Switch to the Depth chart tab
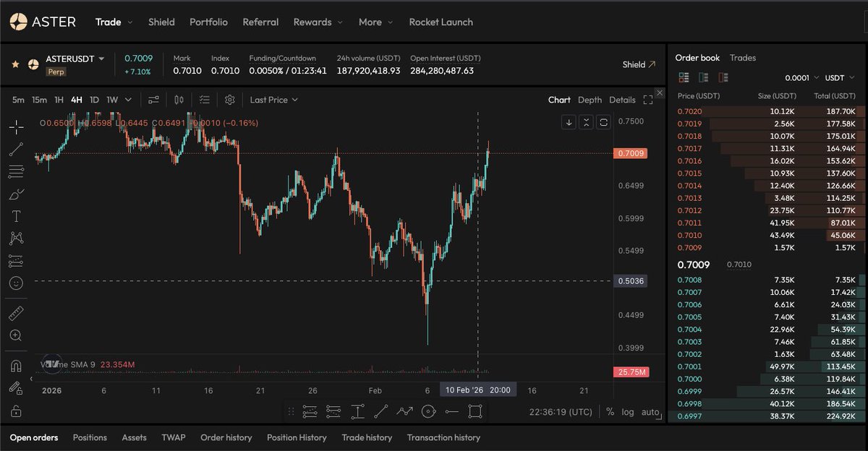The height and width of the screenshot is (451, 868). (590, 100)
